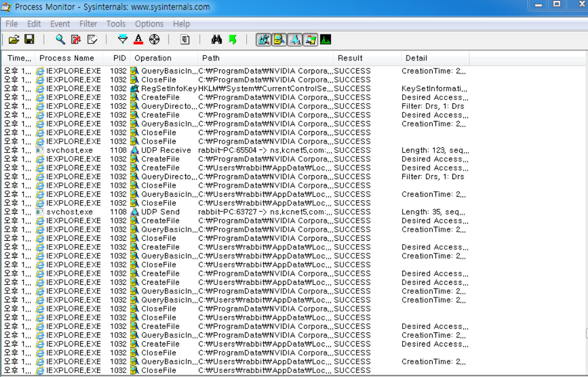Viewport: 588px width, 377px height.
Task: Select the HKLM\System\CurrentControlSe... path
Action: point(265,89)
